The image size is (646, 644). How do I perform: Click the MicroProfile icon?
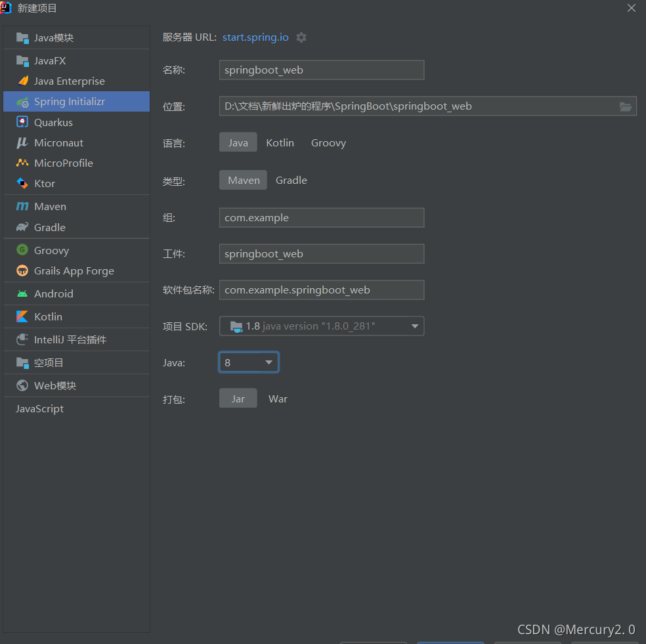pyautogui.click(x=22, y=163)
